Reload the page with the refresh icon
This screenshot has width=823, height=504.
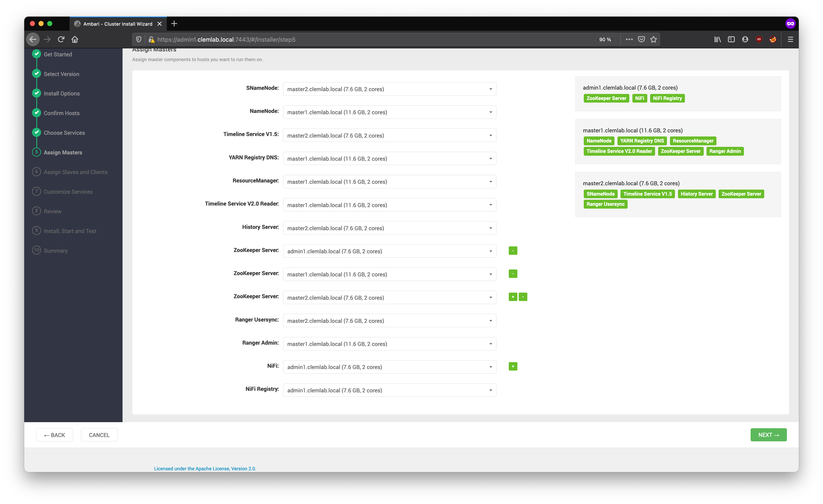coord(61,39)
